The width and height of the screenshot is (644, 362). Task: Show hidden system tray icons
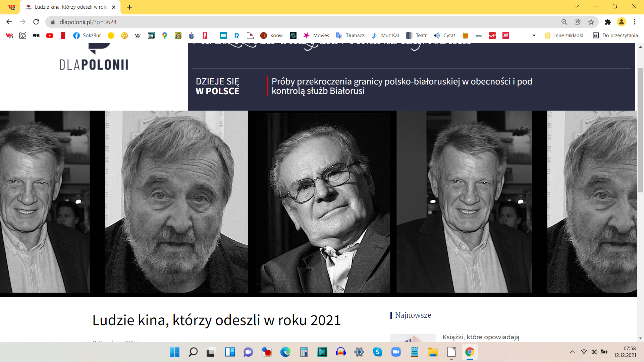(572, 352)
